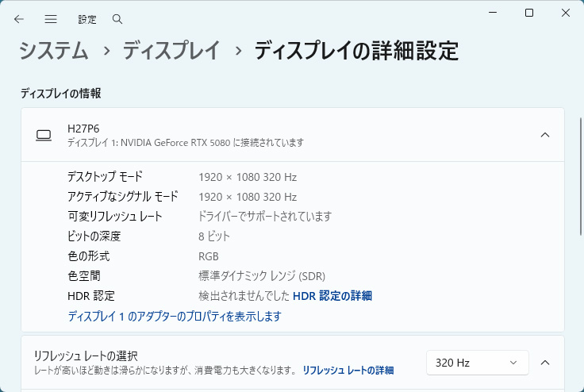The width and height of the screenshot is (584, 392).
Task: Open ディスプレイ 1 のアダプターのプロパティ link
Action: tap(175, 317)
